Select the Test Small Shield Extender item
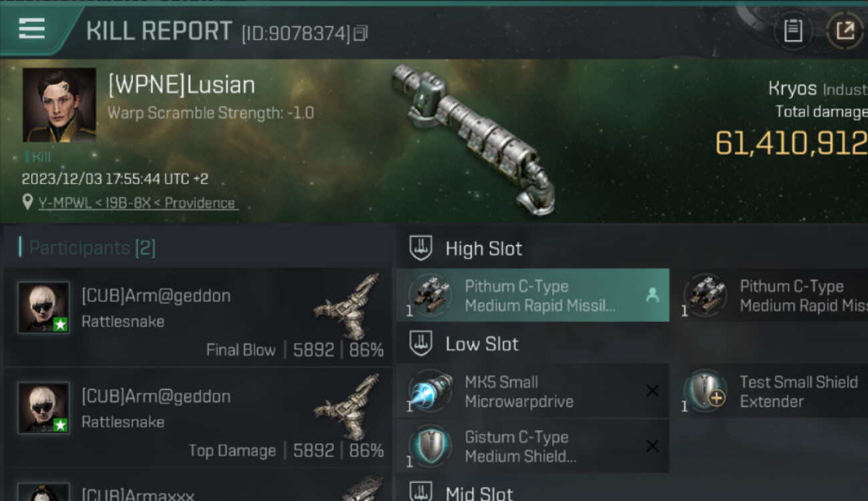Image resolution: width=868 pixels, height=501 pixels. (775, 391)
